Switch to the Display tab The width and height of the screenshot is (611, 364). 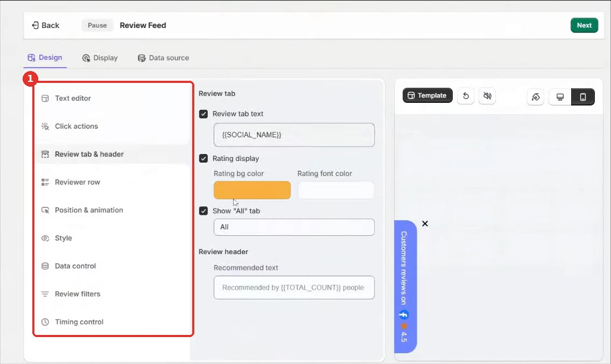[100, 58]
